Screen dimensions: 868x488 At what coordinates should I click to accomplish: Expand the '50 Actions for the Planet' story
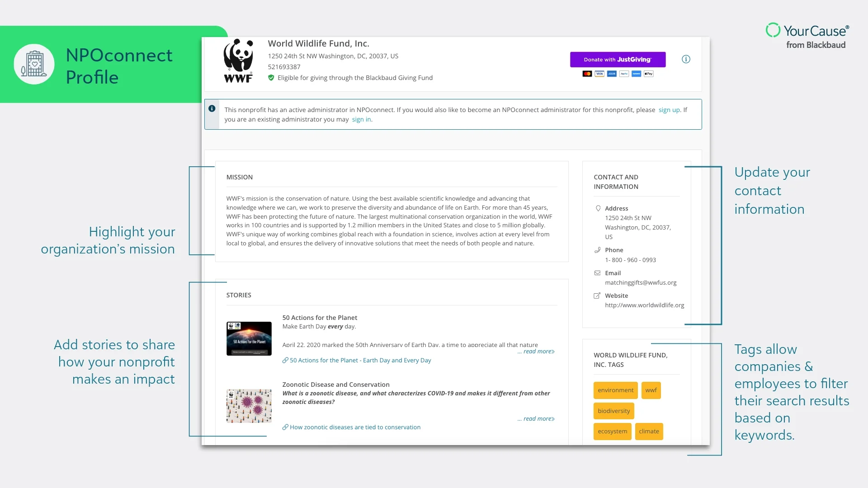(535, 351)
